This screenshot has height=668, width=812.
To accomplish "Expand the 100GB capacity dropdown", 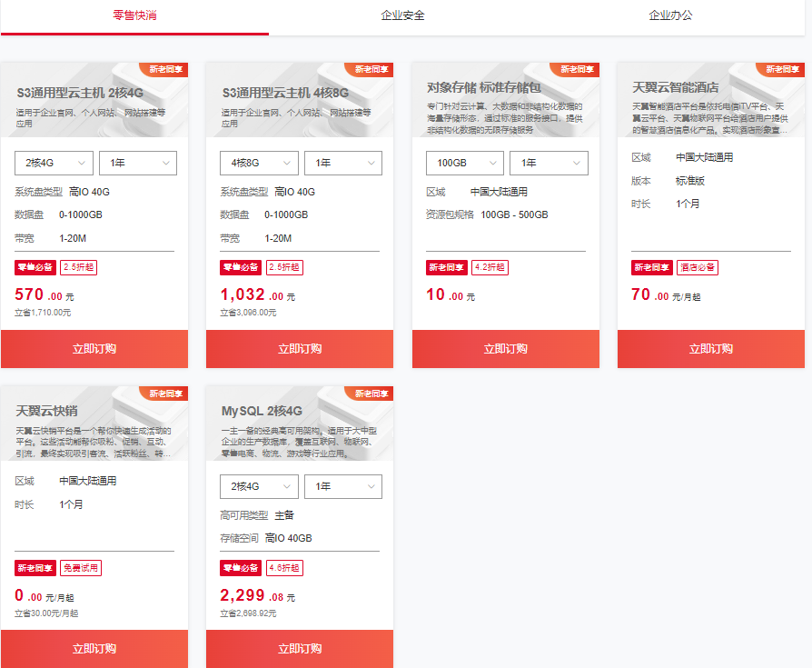I will (465, 164).
